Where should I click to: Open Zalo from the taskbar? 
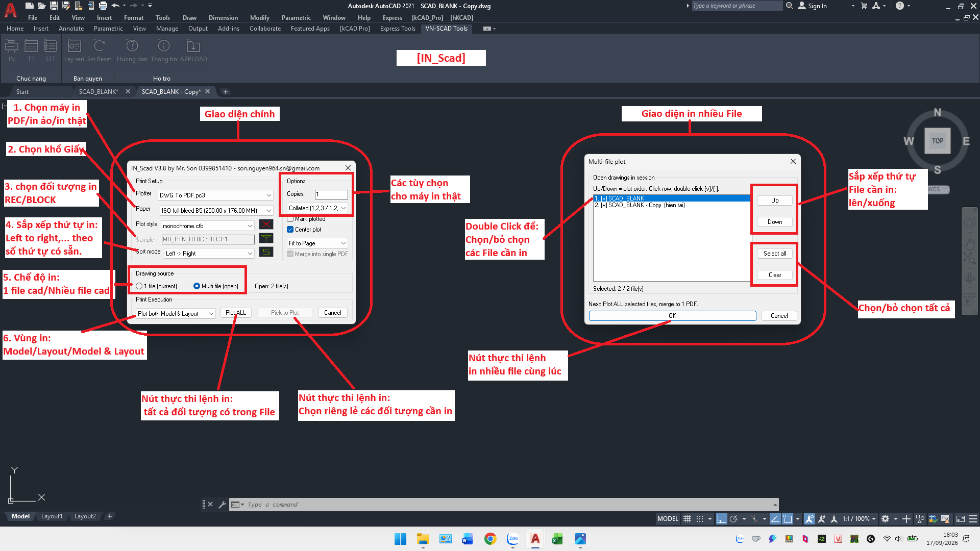(513, 539)
